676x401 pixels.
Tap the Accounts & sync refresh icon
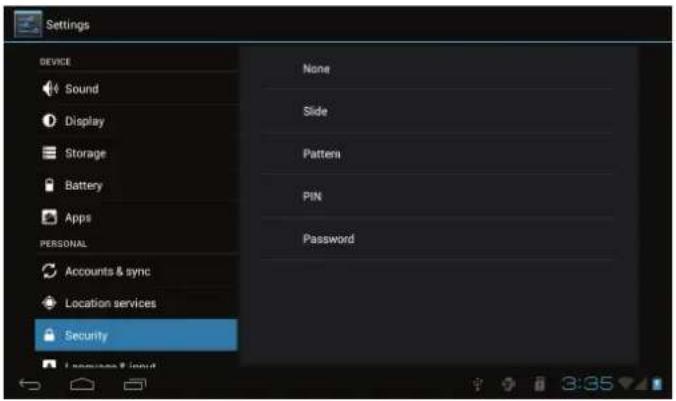tap(49, 271)
